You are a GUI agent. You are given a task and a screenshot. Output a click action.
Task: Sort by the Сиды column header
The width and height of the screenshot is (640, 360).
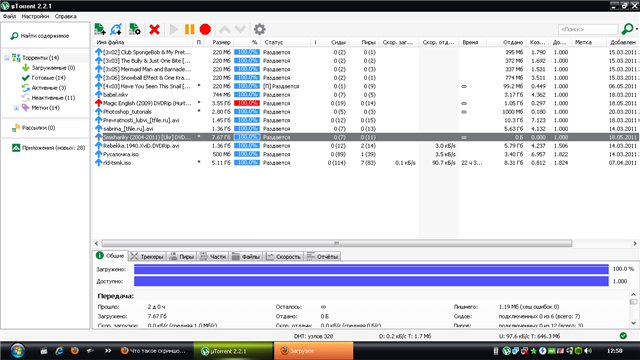click(x=333, y=42)
